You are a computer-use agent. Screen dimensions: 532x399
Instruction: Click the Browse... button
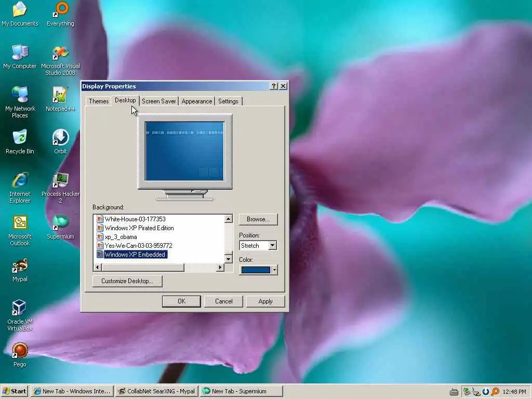tap(258, 219)
